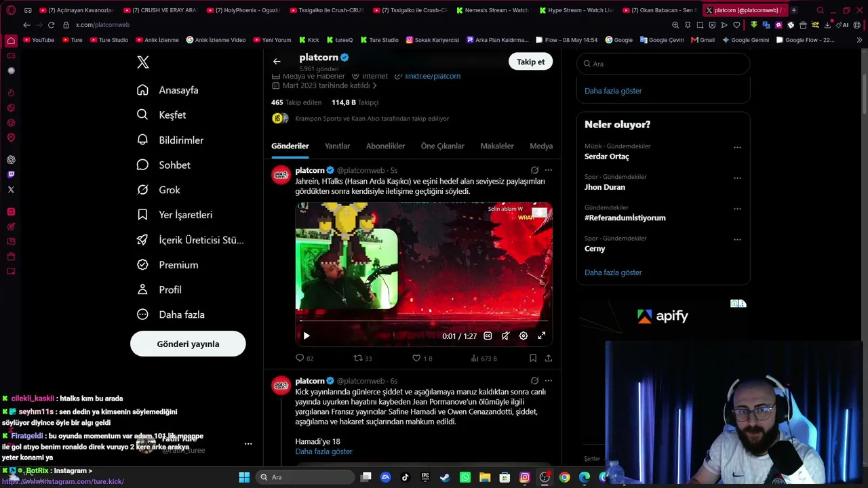Viewport: 868px width, 488px height.
Task: Follow platcorn with Takip et button
Action: click(530, 62)
